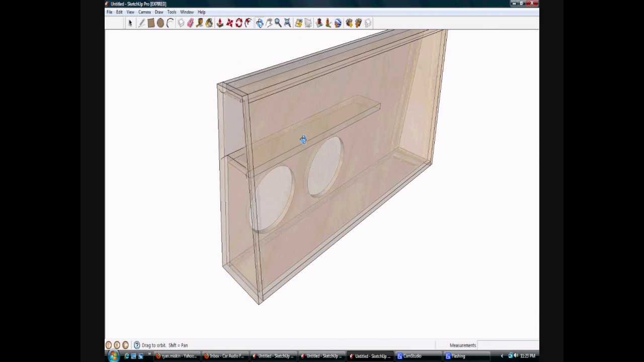Screen dimensions: 644x362
Task: Open the Edit menu
Action: click(x=119, y=12)
